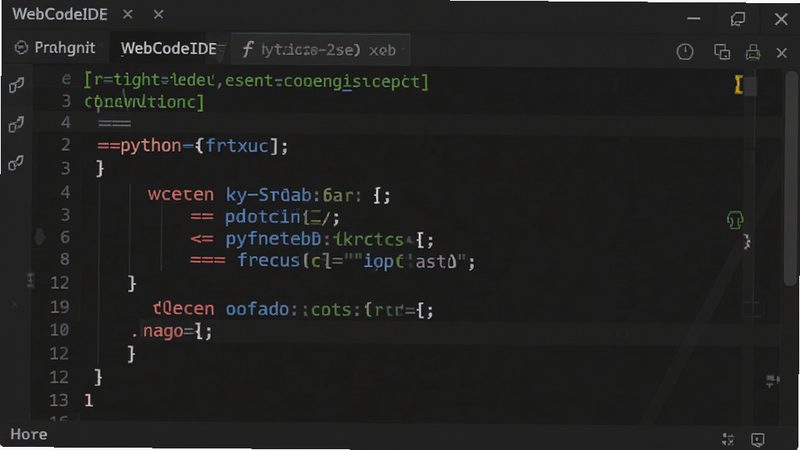
Task: Click the .nago={; code line
Action: click(171, 331)
